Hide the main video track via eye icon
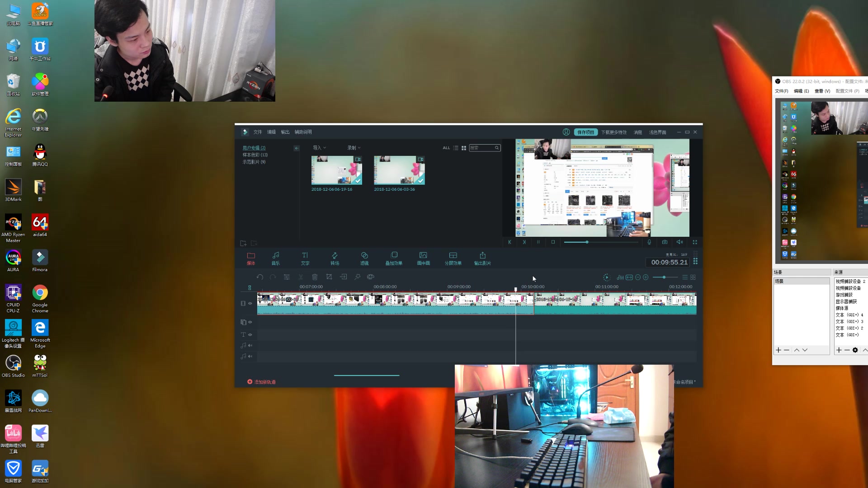868x488 pixels. coord(250,304)
